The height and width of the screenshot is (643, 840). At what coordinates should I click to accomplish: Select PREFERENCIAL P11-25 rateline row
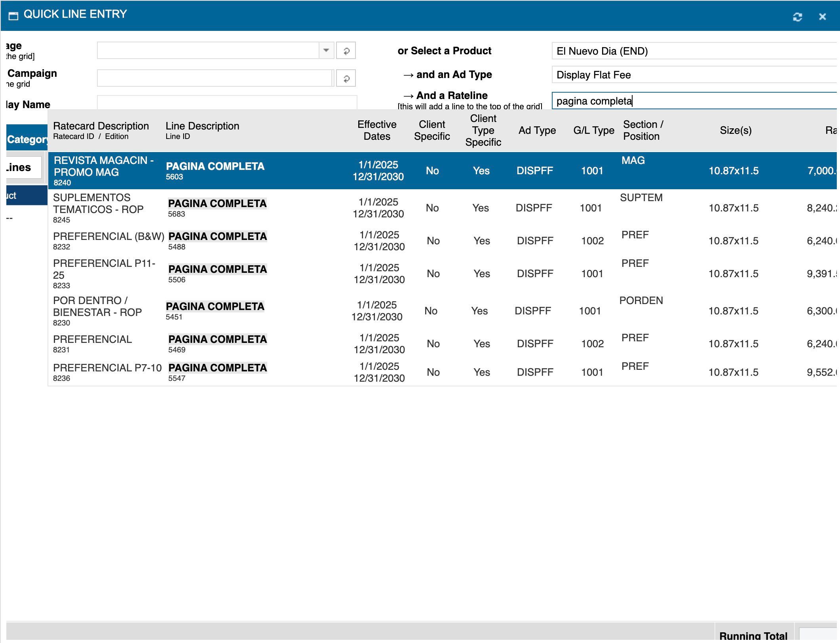point(217,273)
